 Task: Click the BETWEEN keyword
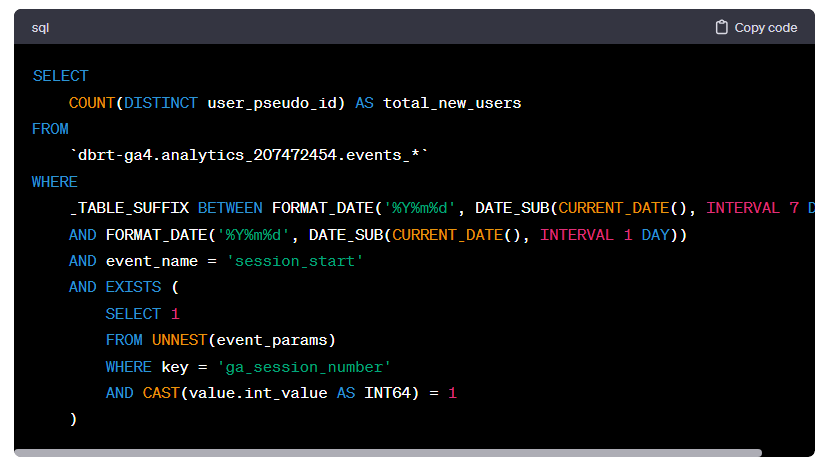(x=230, y=208)
